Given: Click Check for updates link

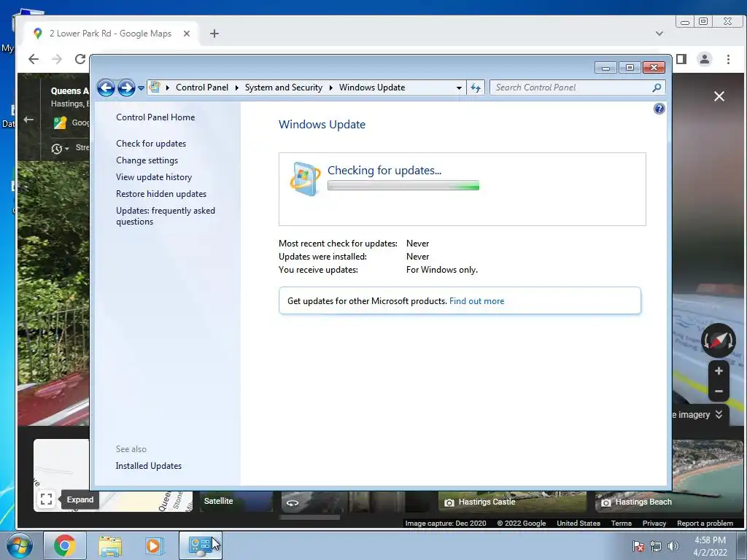Looking at the screenshot, I should pos(151,144).
